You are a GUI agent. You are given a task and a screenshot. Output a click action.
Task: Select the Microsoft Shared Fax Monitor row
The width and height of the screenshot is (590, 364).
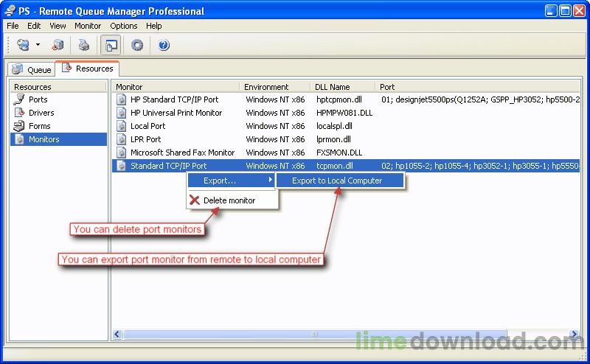click(346, 153)
